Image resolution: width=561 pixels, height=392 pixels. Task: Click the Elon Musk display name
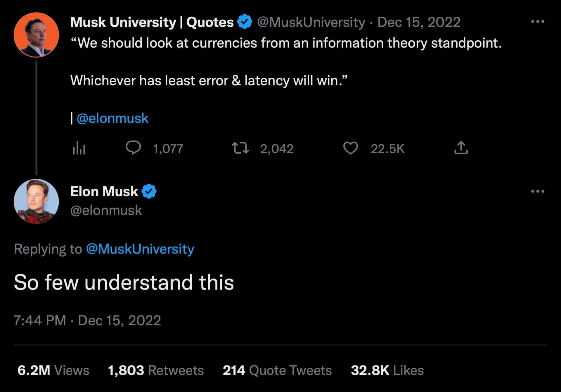(104, 192)
